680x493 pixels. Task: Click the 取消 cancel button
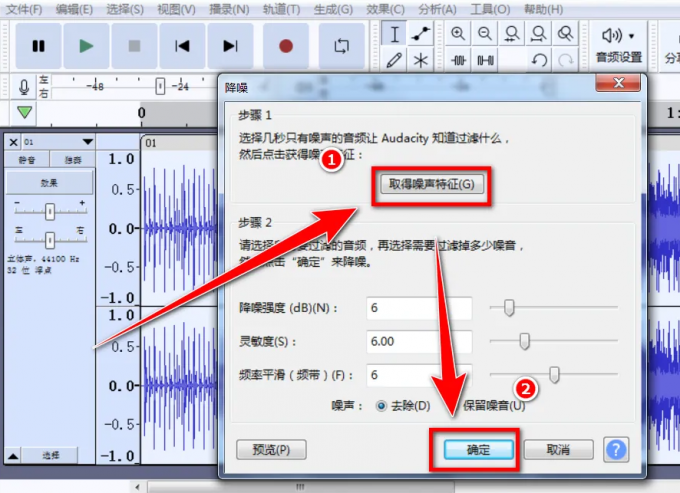point(558,450)
